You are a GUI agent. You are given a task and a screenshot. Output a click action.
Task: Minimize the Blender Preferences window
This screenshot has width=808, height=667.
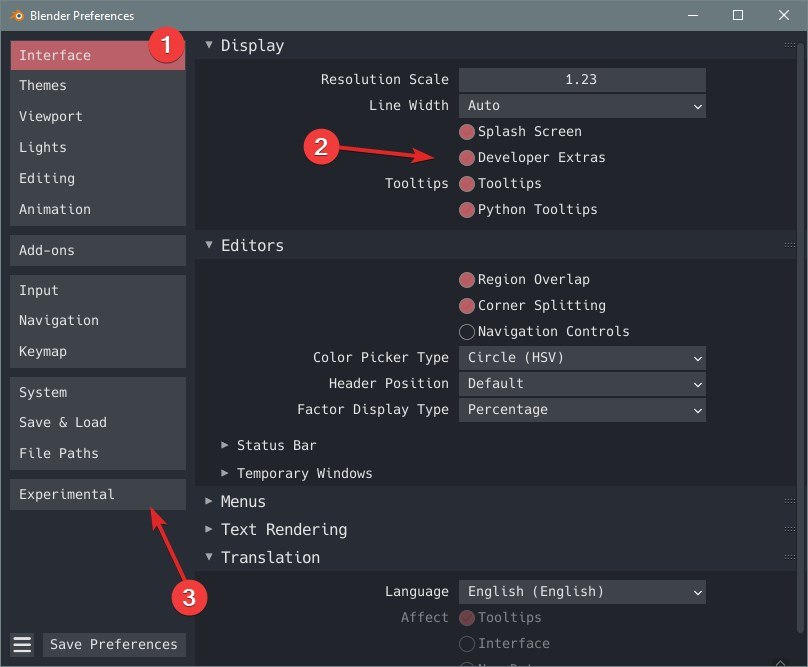pos(693,15)
